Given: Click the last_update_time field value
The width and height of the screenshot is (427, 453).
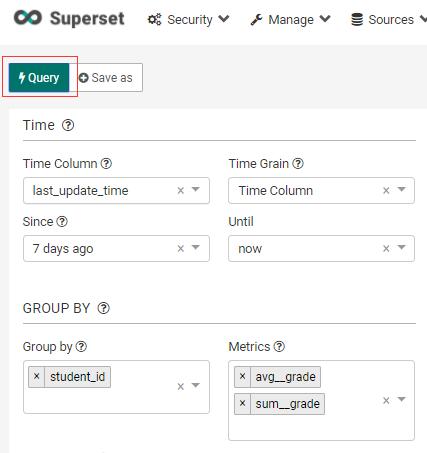Looking at the screenshot, I should pyautogui.click(x=80, y=191).
